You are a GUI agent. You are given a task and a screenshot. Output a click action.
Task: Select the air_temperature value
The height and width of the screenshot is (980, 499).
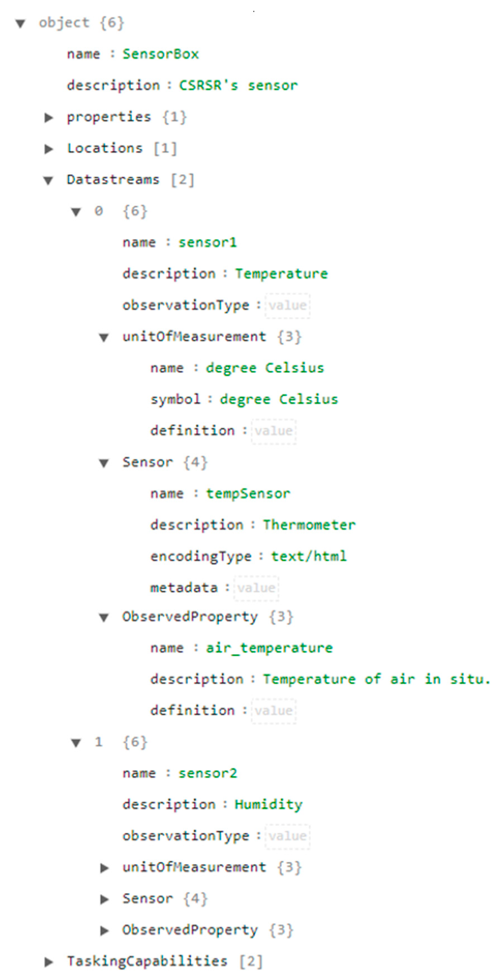269,648
